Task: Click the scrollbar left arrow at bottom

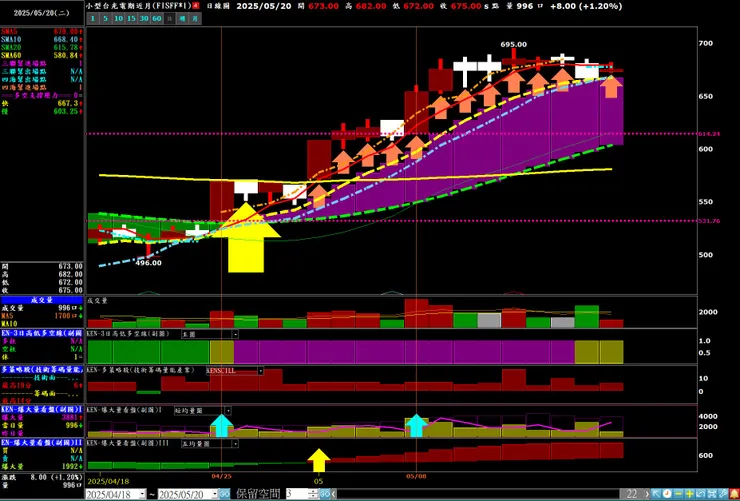Action: (x=334, y=494)
